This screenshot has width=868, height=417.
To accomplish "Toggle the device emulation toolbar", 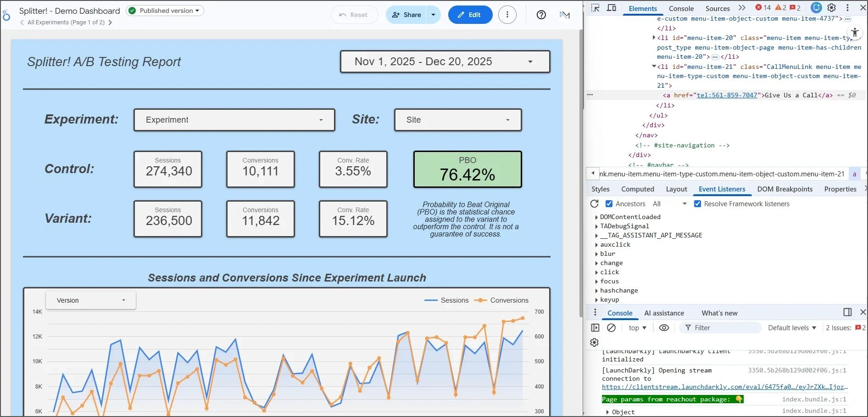I will coord(611,8).
